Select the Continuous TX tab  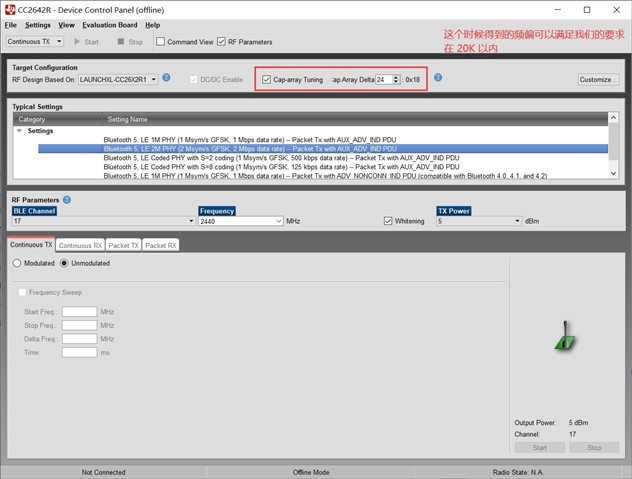point(31,244)
